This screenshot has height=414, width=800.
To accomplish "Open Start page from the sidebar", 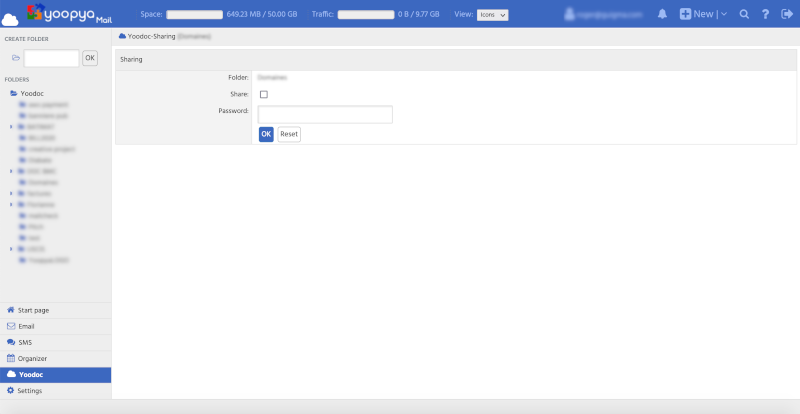I will (x=33, y=310).
